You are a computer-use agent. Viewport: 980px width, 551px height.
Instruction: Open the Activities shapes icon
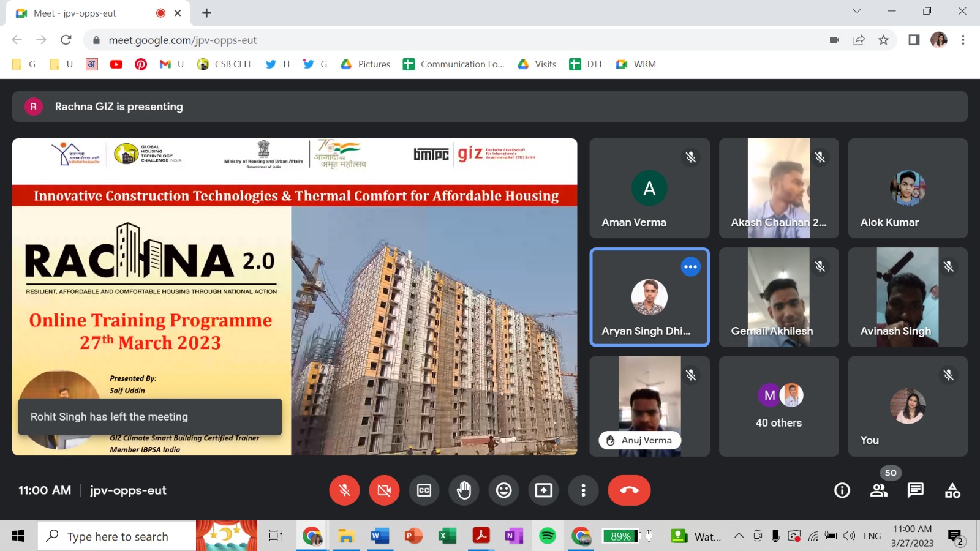[952, 490]
